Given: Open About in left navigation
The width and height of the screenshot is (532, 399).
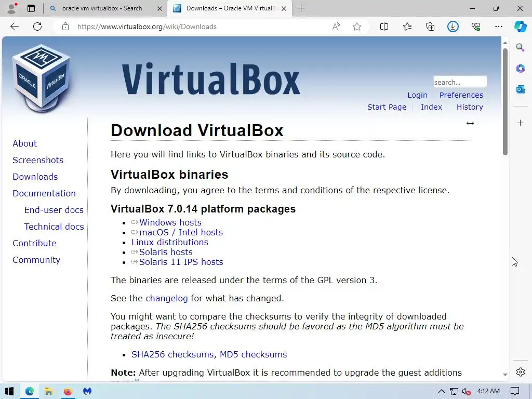Looking at the screenshot, I should [x=25, y=143].
